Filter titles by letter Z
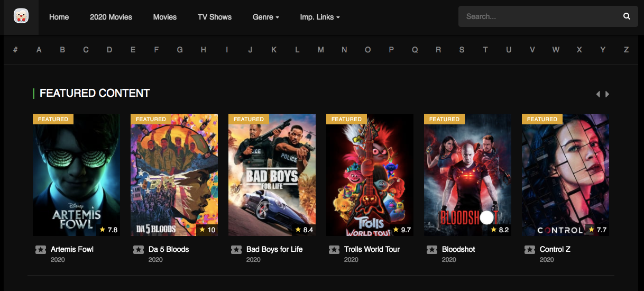 626,50
